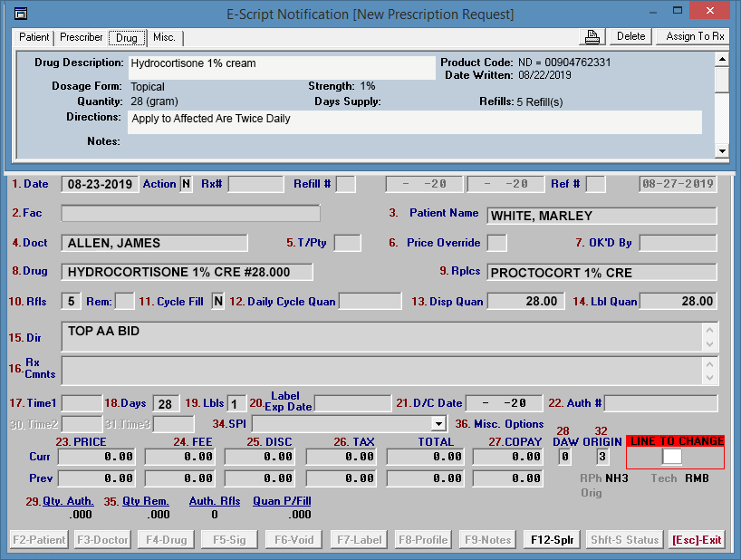
Task: Click scroll-up arrow in Rx Comments field
Action: [x=709, y=363]
